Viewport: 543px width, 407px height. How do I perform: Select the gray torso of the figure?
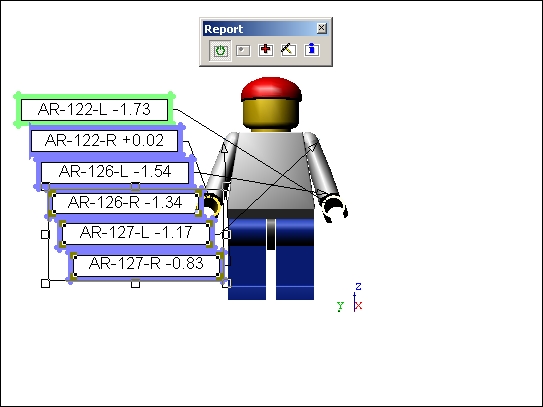(x=271, y=170)
